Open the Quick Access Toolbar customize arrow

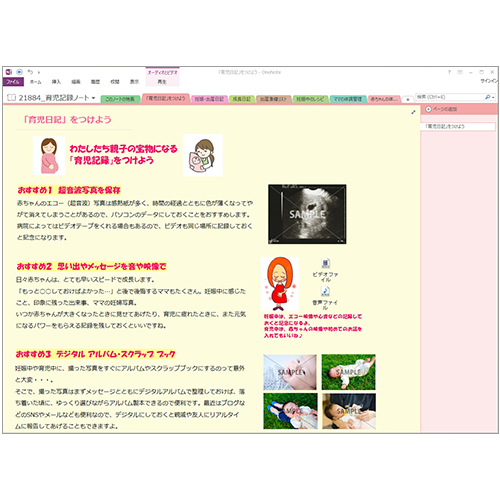tap(39, 72)
